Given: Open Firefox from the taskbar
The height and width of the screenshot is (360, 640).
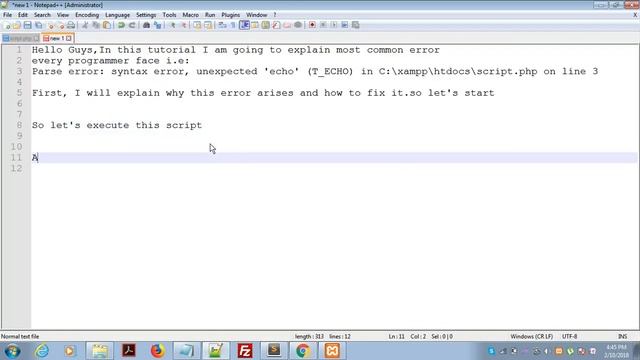Looking at the screenshot, I should (158, 351).
